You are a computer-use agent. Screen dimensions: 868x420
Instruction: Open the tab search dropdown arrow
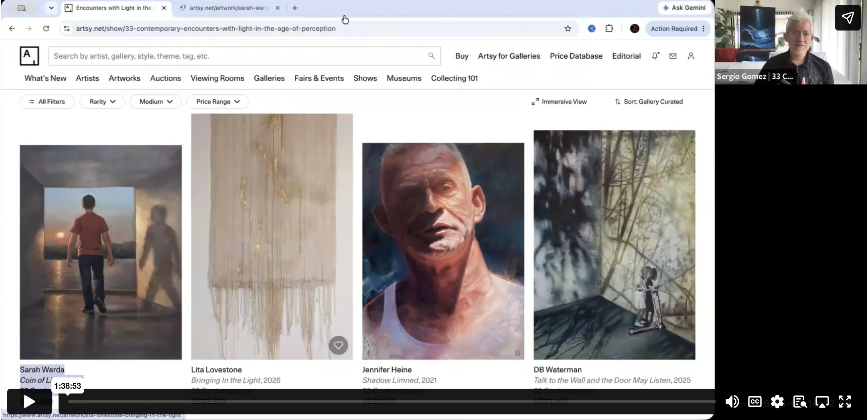(x=51, y=8)
